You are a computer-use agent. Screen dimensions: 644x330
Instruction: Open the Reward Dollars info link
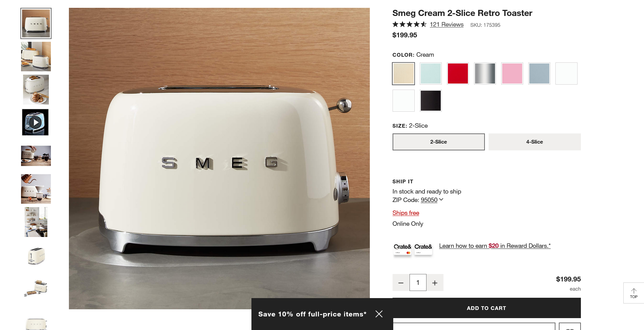coord(495,246)
